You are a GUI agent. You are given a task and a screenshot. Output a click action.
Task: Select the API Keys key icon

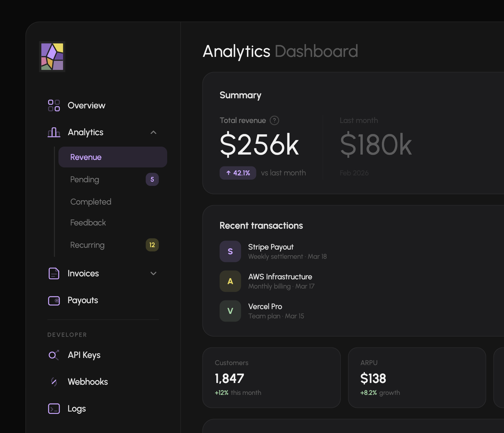click(x=54, y=355)
